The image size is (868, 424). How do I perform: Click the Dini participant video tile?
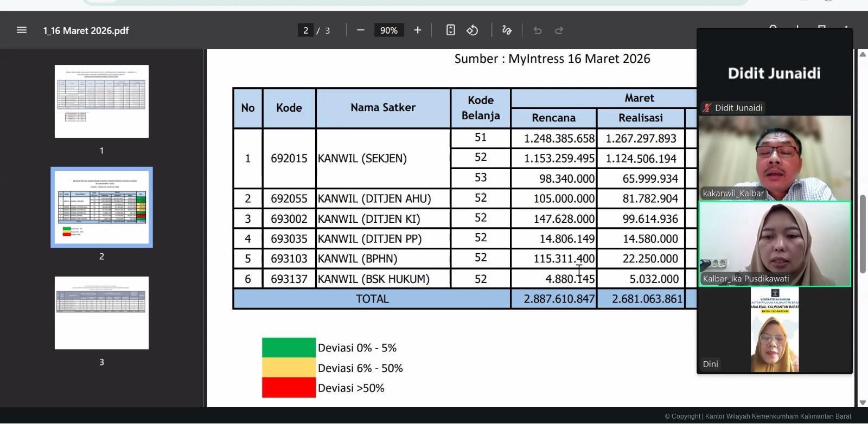774,330
